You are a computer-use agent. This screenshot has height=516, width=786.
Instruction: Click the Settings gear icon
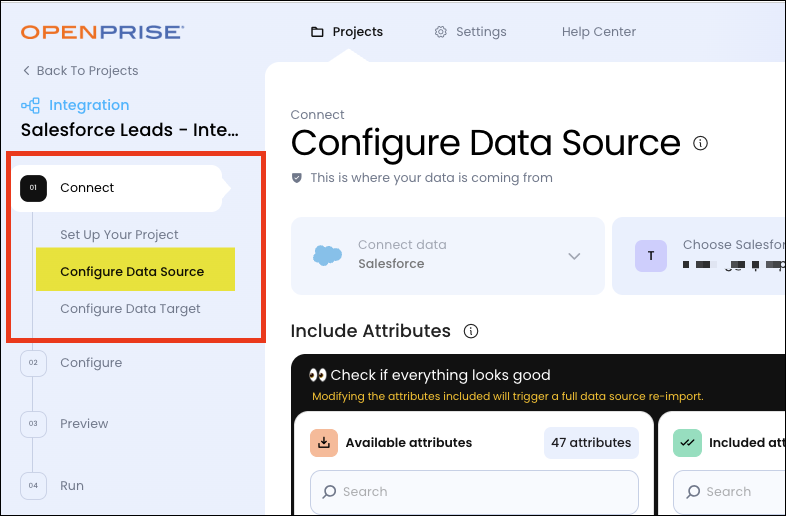click(441, 32)
